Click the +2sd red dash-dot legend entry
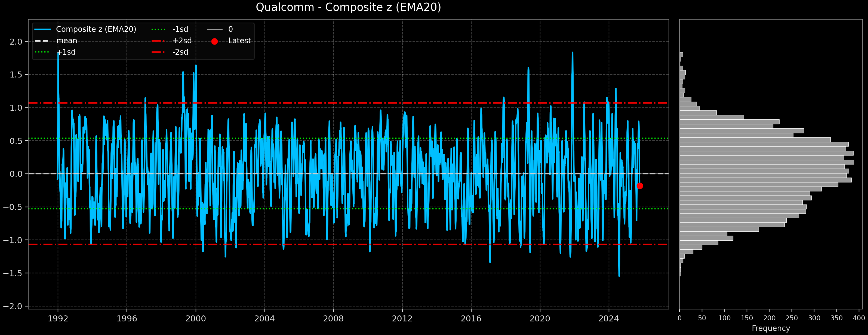The height and width of the screenshot is (335, 868). [x=182, y=41]
